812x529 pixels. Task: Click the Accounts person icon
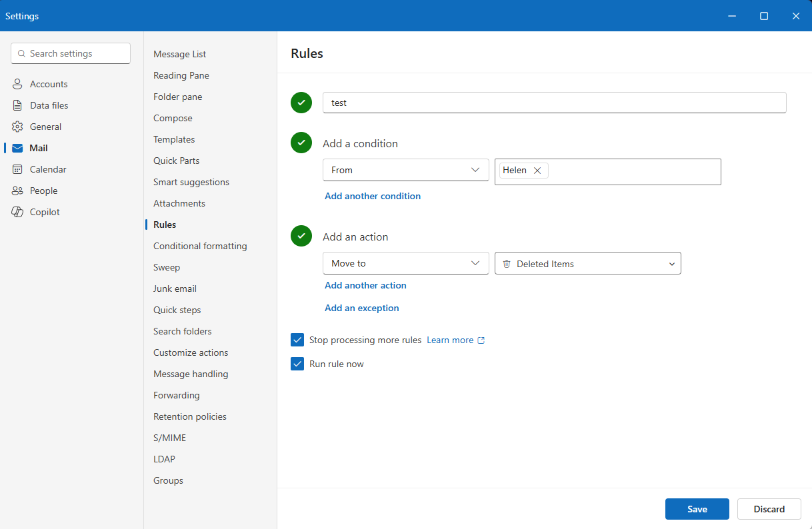[x=17, y=84]
